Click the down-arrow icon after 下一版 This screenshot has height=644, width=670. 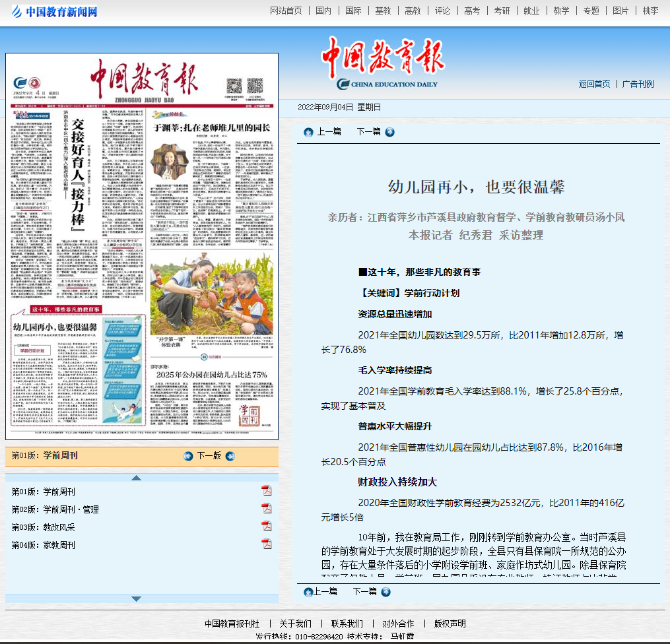(x=230, y=457)
